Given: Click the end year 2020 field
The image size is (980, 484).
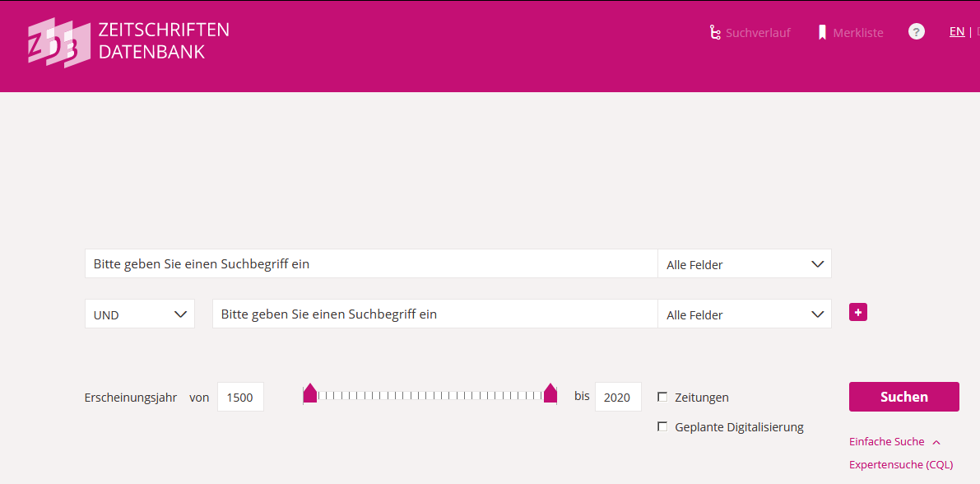Looking at the screenshot, I should click(x=618, y=397).
